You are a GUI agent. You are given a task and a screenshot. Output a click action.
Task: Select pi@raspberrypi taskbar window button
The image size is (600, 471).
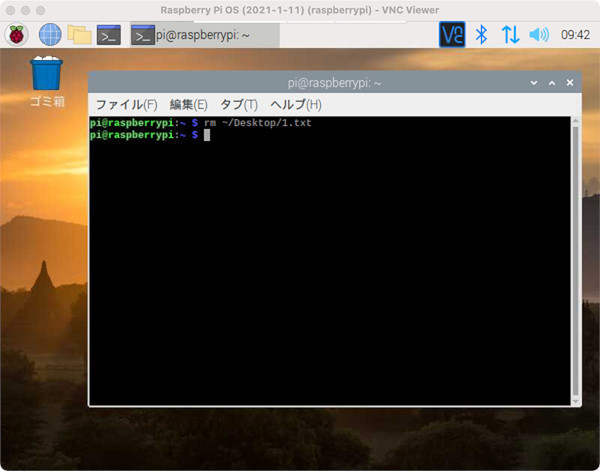point(205,35)
